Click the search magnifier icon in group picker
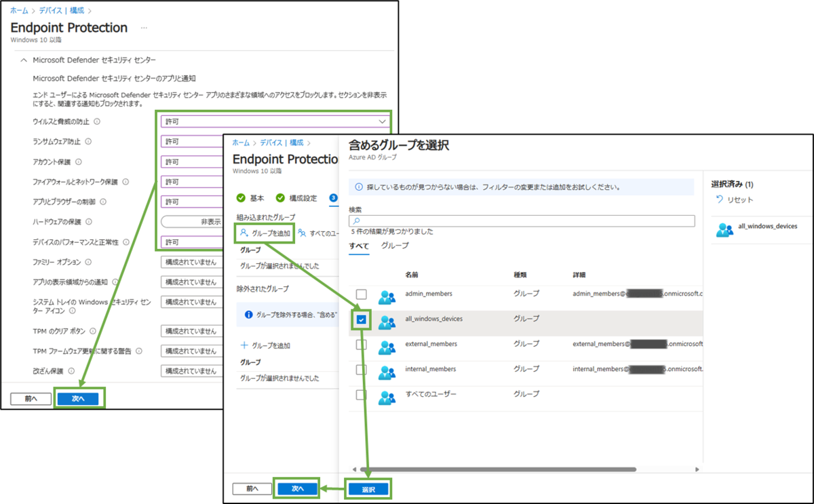 [356, 221]
